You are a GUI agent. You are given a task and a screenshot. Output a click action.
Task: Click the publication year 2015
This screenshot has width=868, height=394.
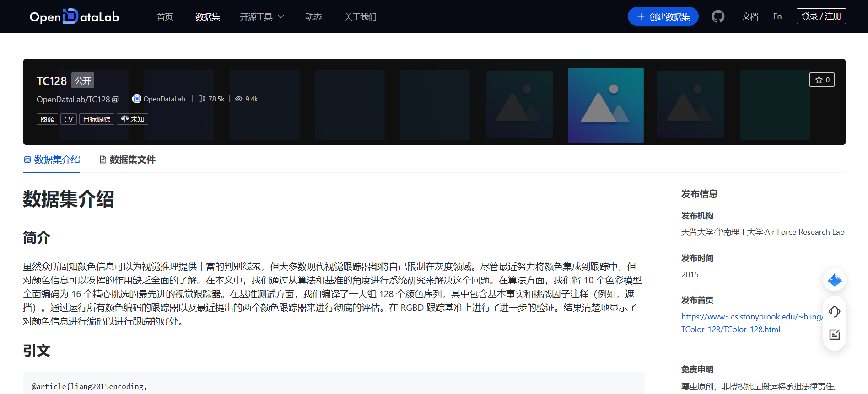click(x=690, y=275)
